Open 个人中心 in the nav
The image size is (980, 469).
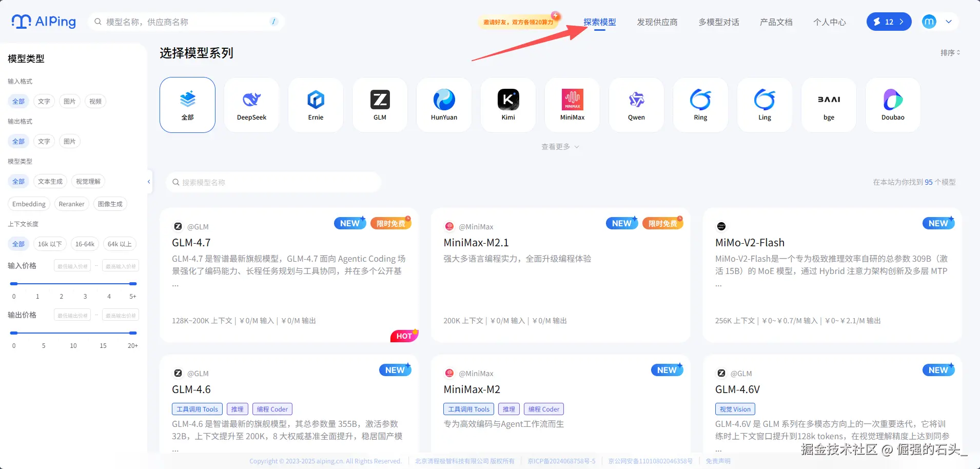click(830, 22)
